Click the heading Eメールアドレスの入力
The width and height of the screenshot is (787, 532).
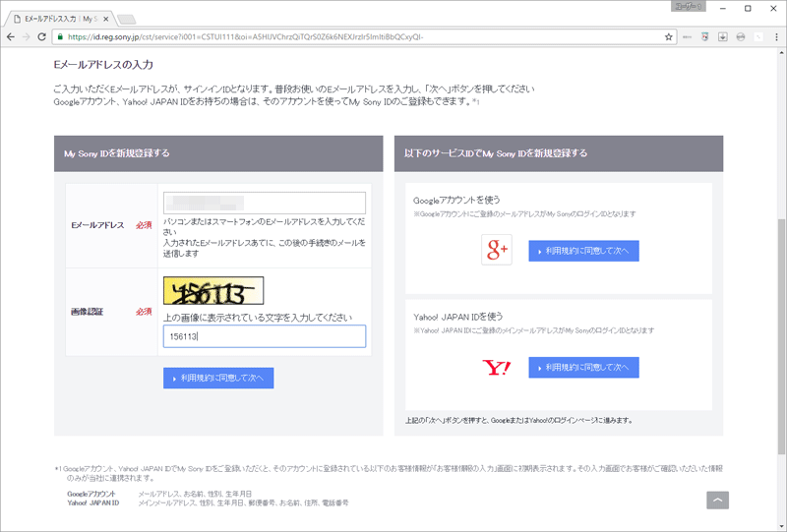pyautogui.click(x=103, y=65)
